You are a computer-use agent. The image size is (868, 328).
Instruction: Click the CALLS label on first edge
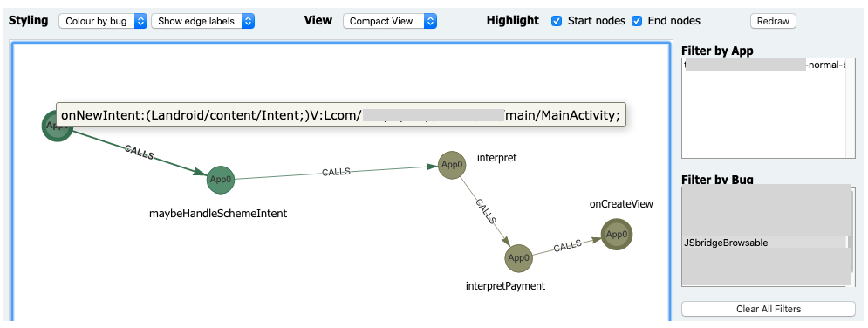pos(140,153)
